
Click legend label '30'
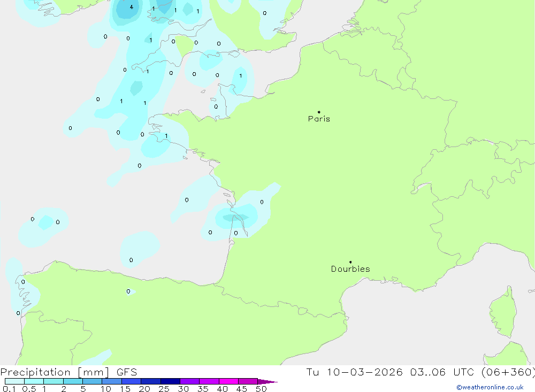pos(183,389)
